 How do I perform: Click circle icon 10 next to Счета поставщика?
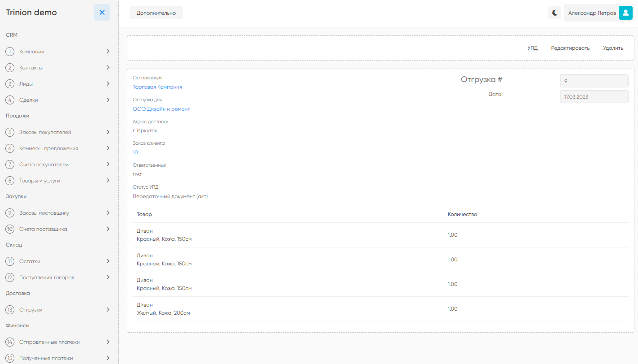click(10, 229)
